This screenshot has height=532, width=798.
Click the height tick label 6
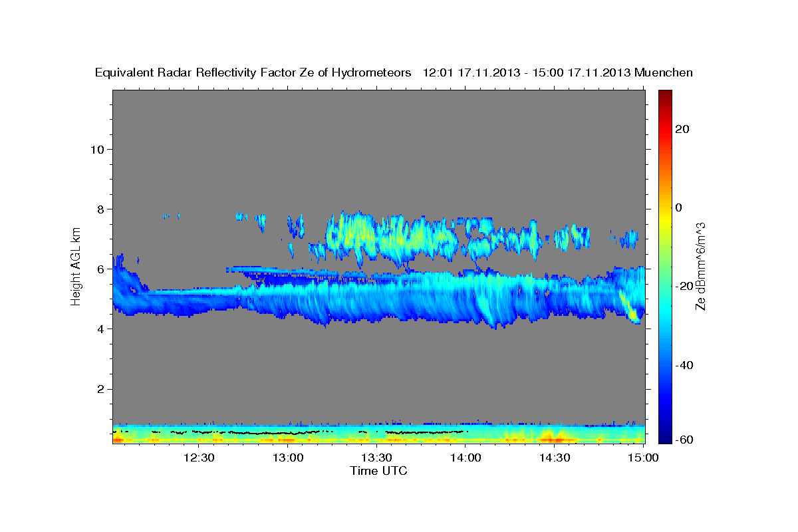coord(101,269)
